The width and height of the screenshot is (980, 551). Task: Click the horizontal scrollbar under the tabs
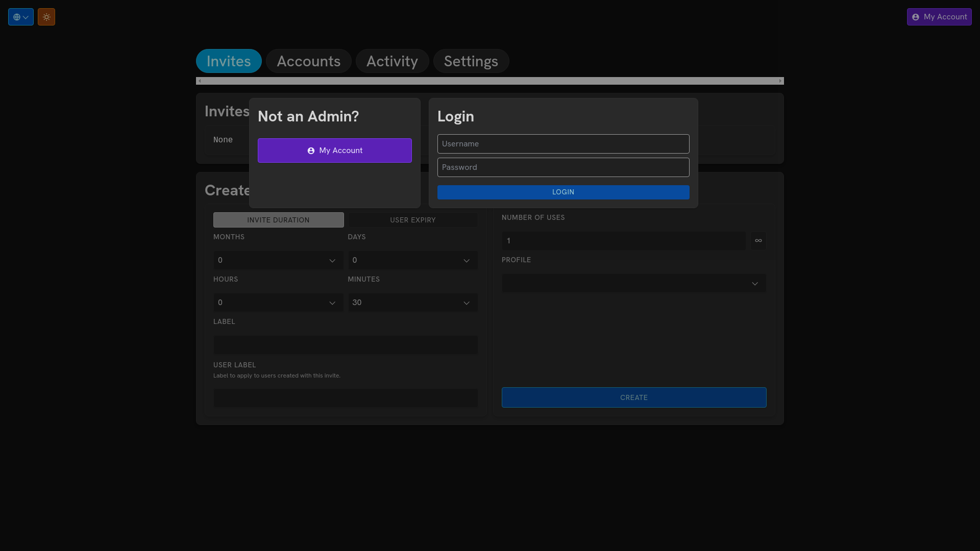[x=490, y=81]
